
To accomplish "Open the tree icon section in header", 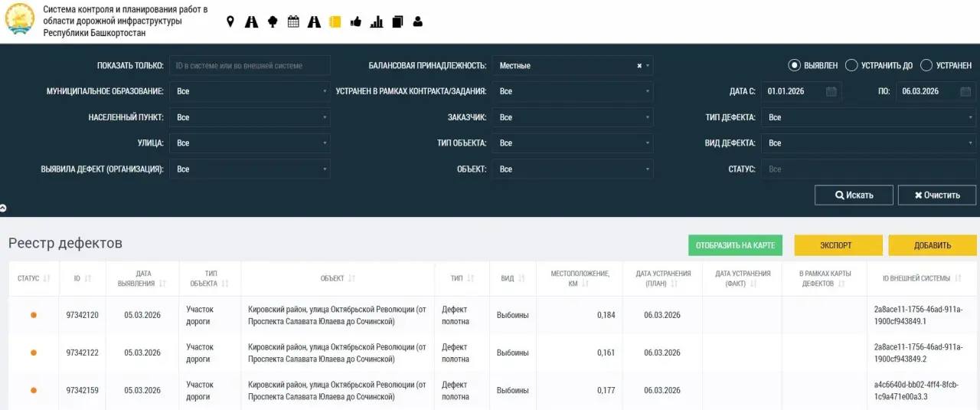I will [272, 22].
